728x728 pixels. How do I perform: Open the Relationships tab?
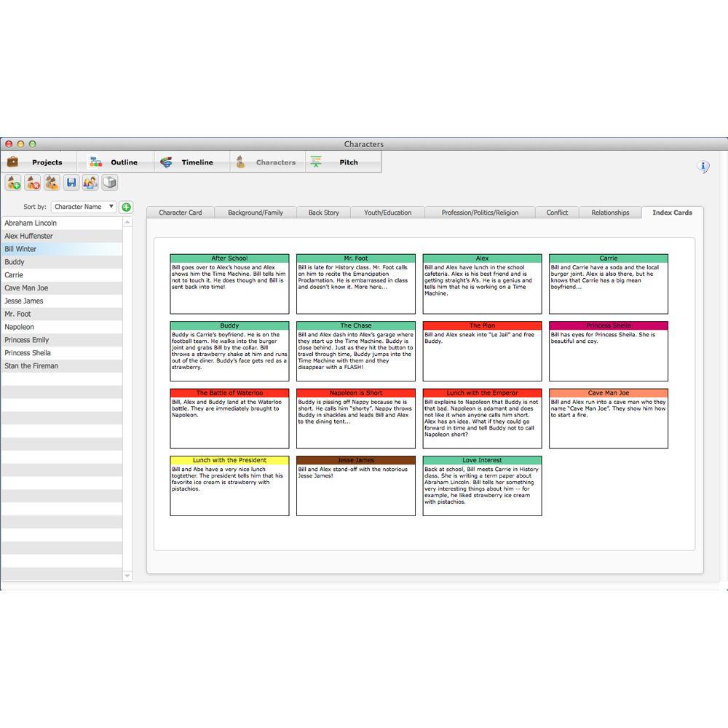tap(610, 213)
